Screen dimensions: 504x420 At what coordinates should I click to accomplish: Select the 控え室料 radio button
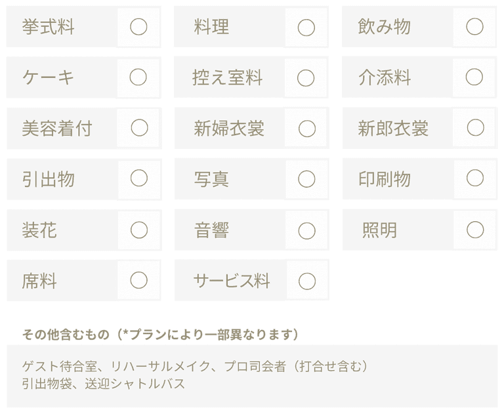click(x=306, y=78)
